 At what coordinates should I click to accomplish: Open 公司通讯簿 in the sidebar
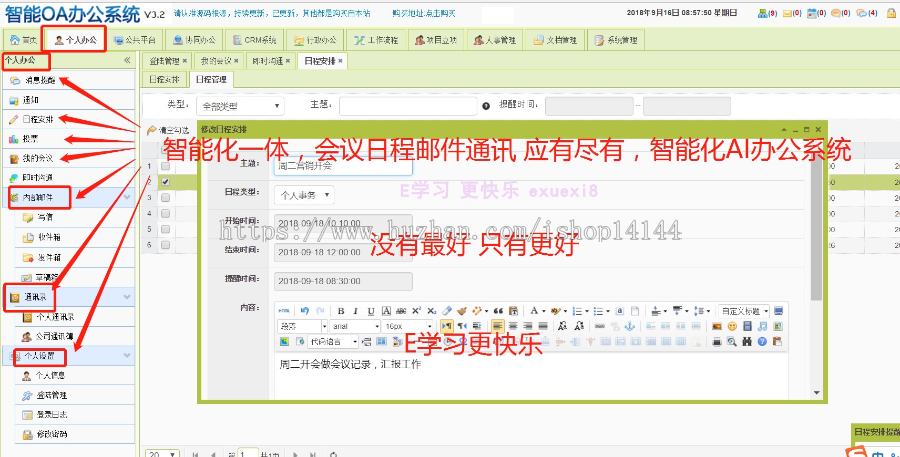(x=75, y=336)
